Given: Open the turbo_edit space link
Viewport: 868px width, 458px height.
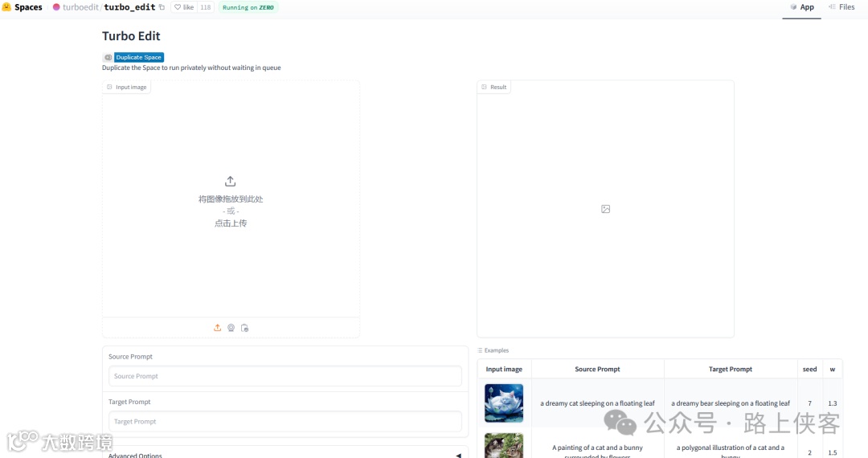Looking at the screenshot, I should tap(129, 7).
